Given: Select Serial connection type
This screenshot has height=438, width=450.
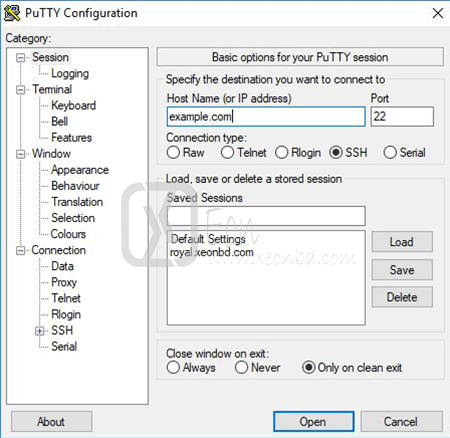Looking at the screenshot, I should [x=390, y=153].
